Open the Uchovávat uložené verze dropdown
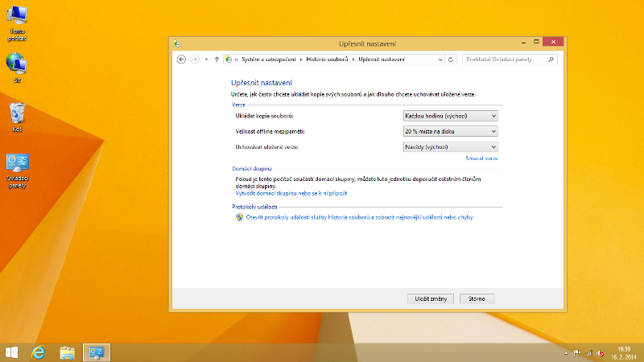 pyautogui.click(x=450, y=147)
